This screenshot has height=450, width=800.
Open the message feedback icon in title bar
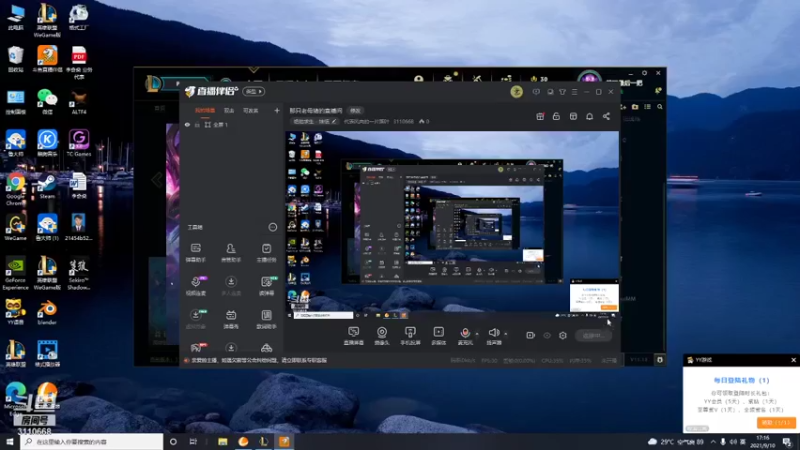pyautogui.click(x=536, y=92)
